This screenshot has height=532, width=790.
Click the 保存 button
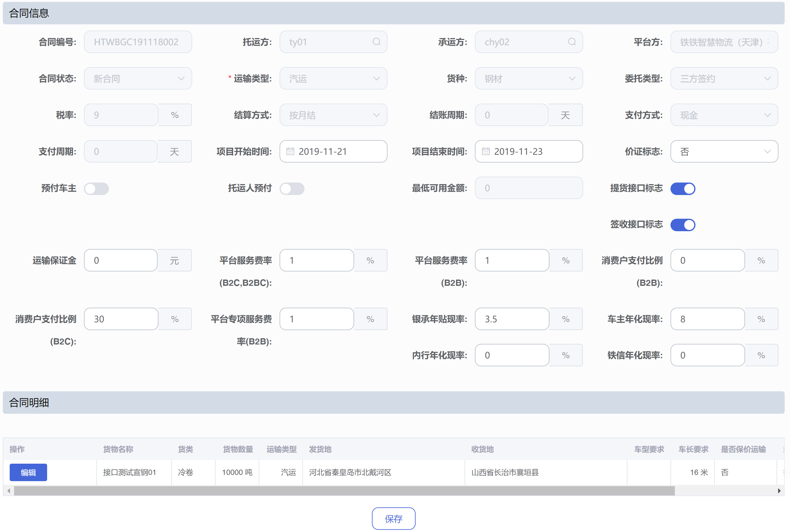(x=393, y=519)
